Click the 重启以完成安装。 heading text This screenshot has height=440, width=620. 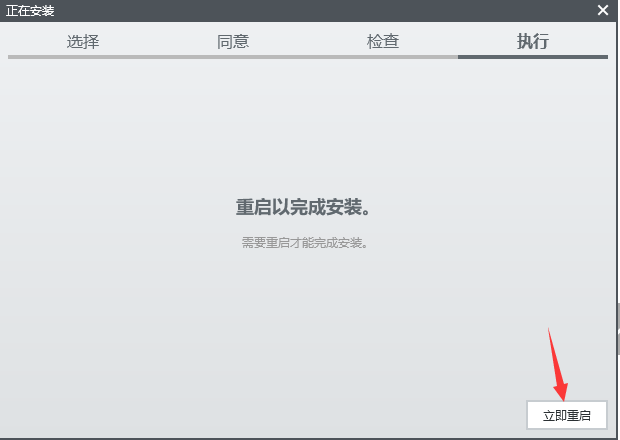coord(303,207)
